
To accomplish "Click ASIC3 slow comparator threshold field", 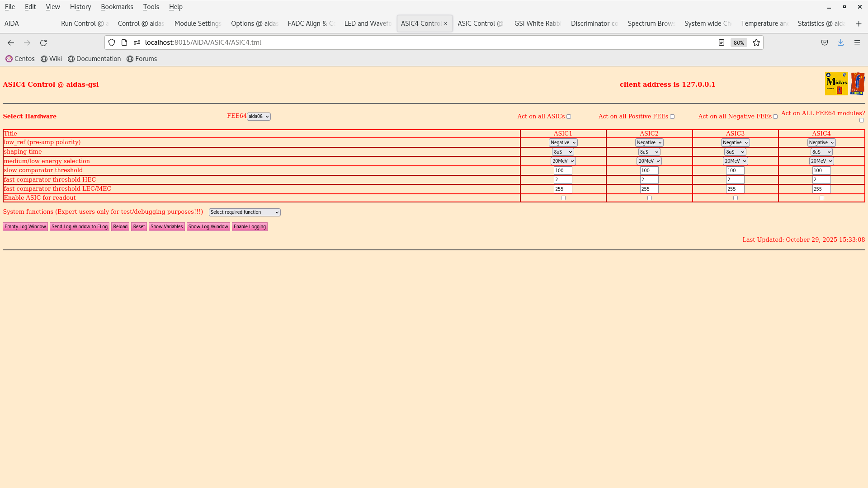I will pyautogui.click(x=734, y=170).
